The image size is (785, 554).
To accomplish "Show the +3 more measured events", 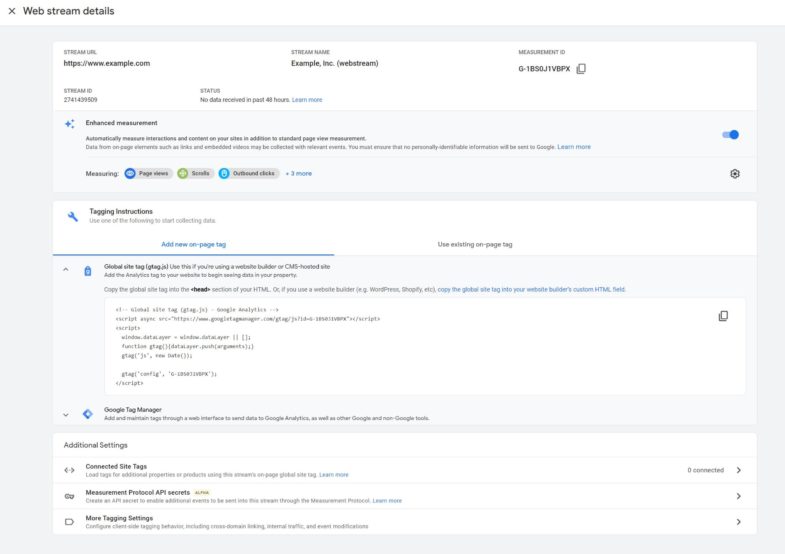I will [x=299, y=174].
